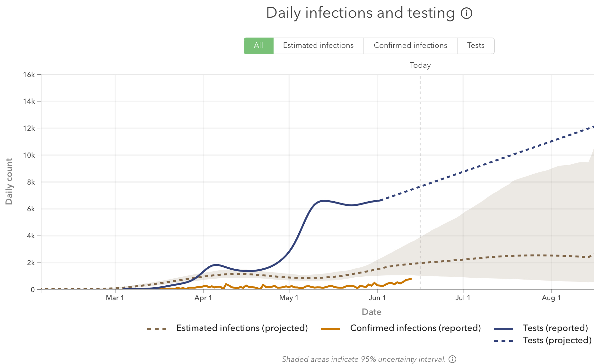
Task: Toggle the Confirmed infections (reported) legend label
Action: (x=415, y=328)
